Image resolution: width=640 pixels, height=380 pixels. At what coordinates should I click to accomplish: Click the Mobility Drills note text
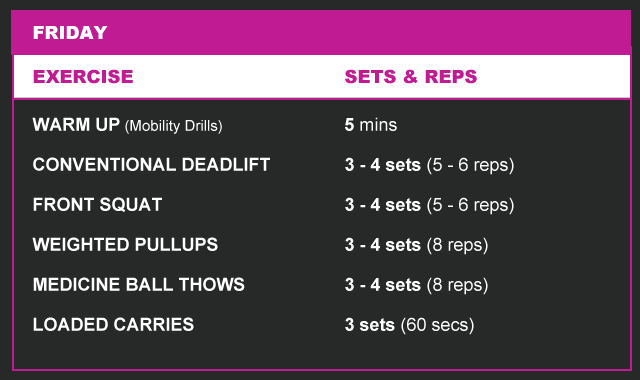(173, 126)
